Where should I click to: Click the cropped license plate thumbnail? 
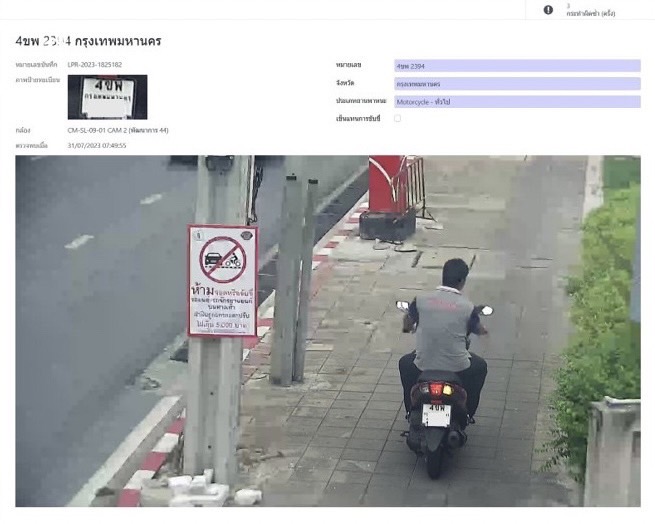(107, 97)
